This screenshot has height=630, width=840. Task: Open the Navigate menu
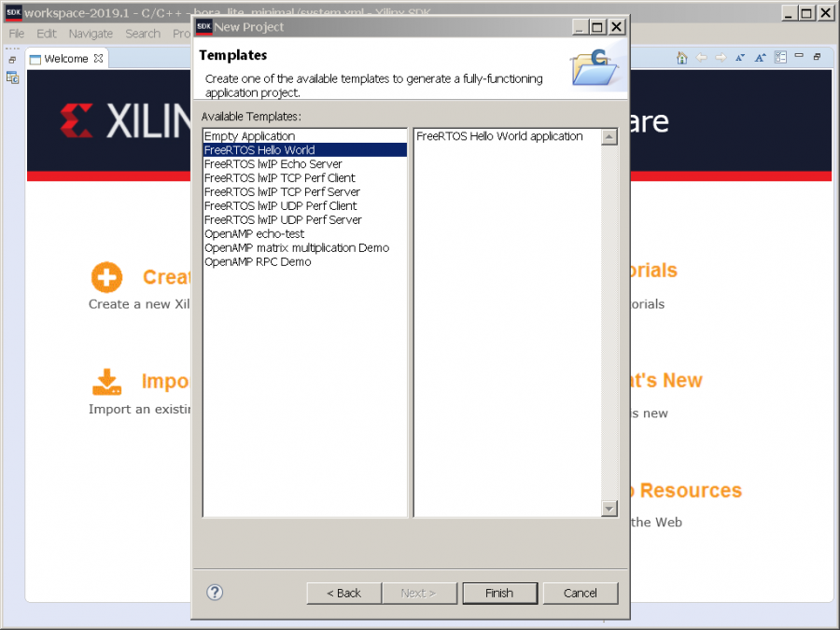click(91, 34)
